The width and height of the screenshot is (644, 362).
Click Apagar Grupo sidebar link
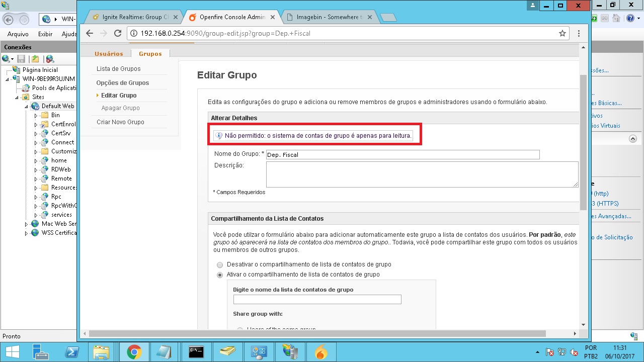click(x=121, y=108)
